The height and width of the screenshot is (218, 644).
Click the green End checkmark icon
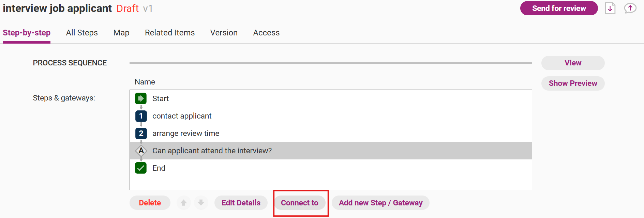[x=141, y=168]
